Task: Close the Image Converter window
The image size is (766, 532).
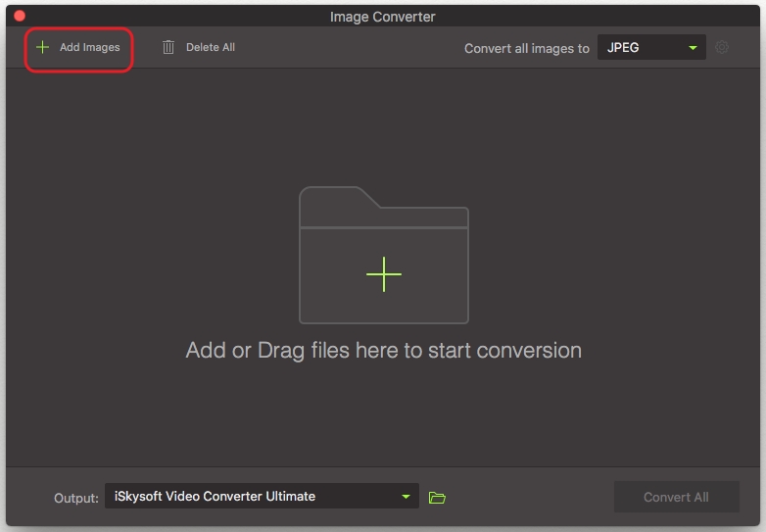Action: tap(20, 16)
